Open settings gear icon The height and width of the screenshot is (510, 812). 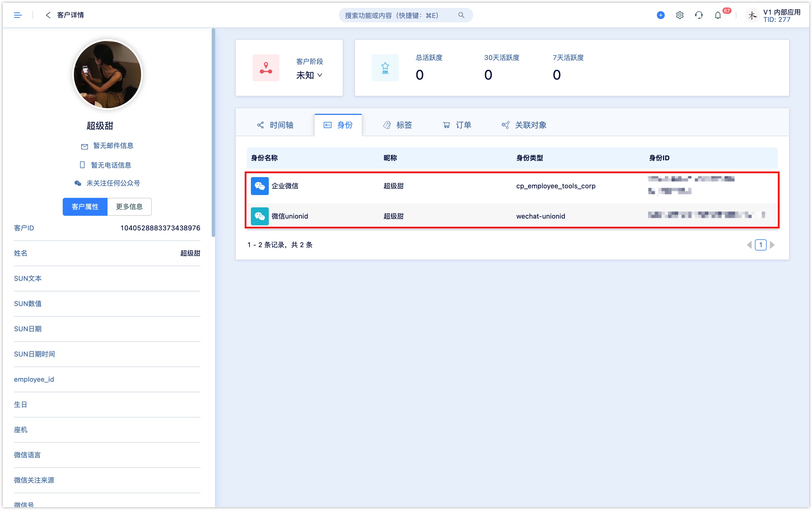(680, 15)
